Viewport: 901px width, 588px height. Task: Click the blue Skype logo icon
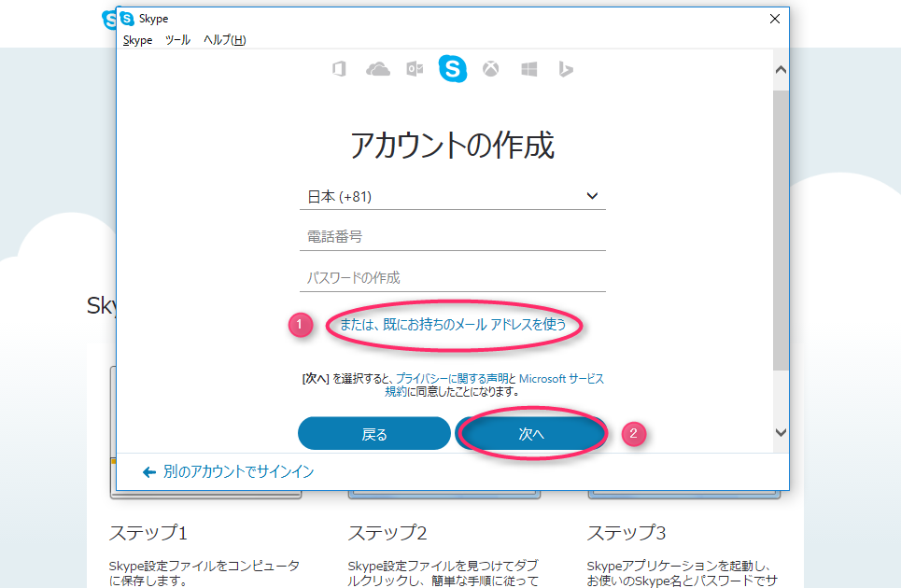[x=453, y=69]
